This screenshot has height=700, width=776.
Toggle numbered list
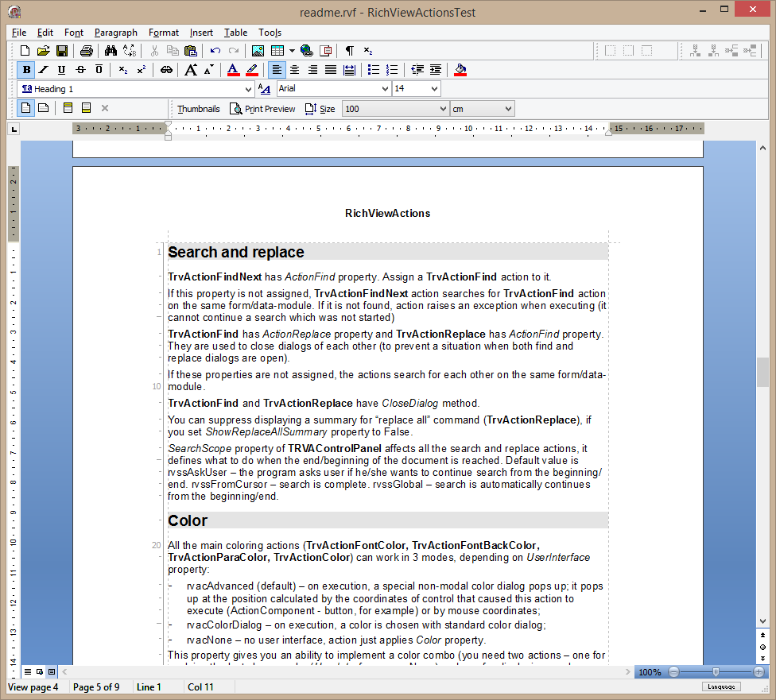point(392,70)
